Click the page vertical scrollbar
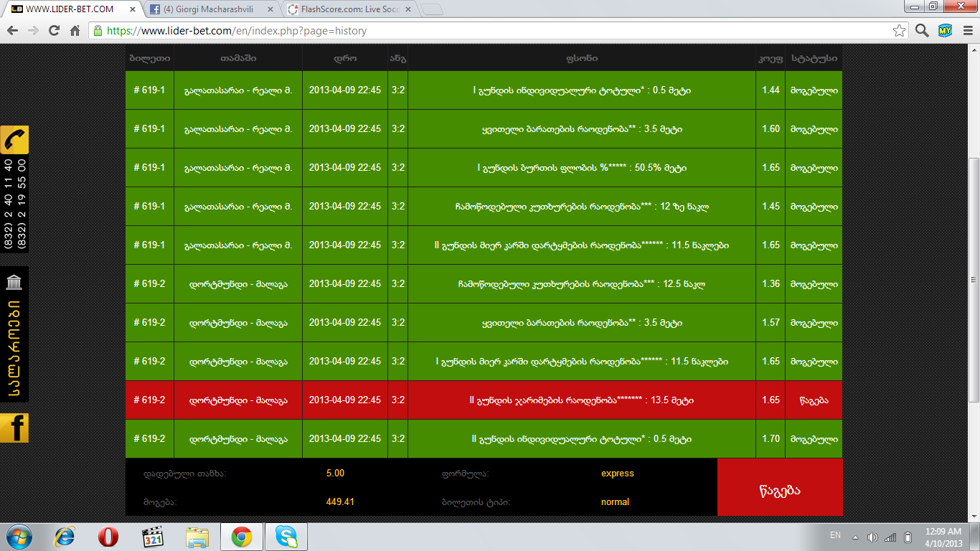980x551 pixels. pyautogui.click(x=974, y=280)
